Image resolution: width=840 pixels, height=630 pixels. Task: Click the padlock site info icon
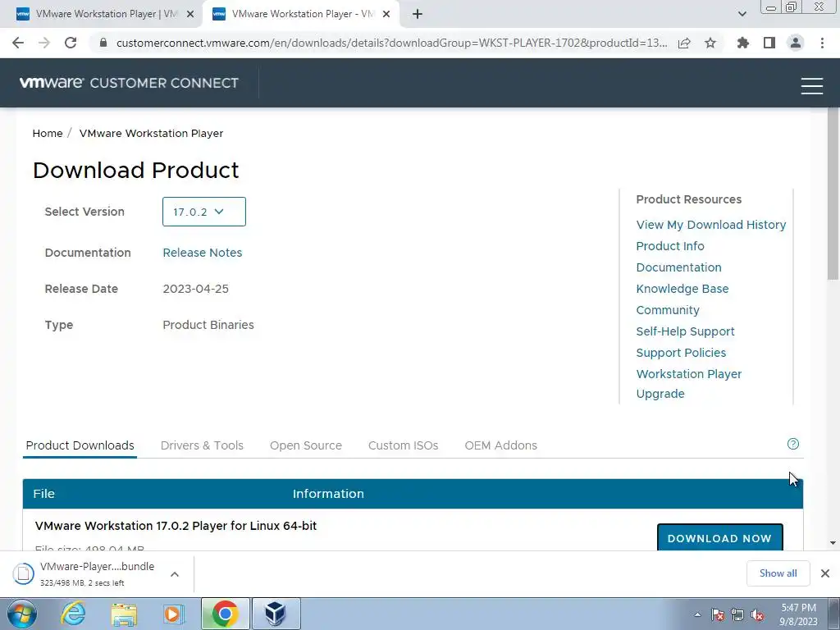(103, 43)
